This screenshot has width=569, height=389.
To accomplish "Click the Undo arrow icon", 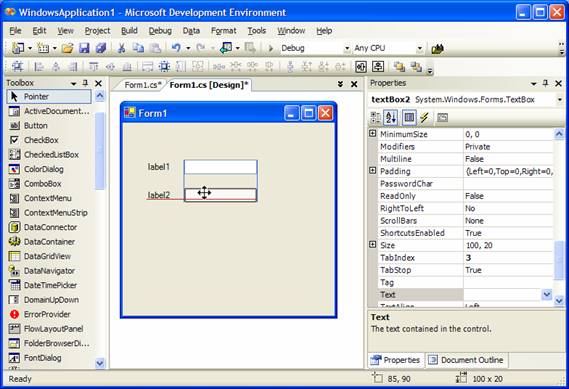I will (176, 48).
